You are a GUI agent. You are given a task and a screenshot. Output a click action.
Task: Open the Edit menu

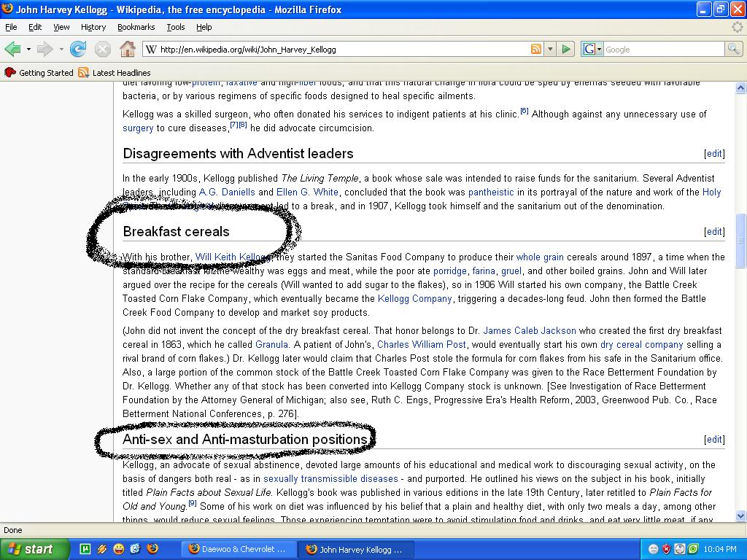pyautogui.click(x=35, y=27)
